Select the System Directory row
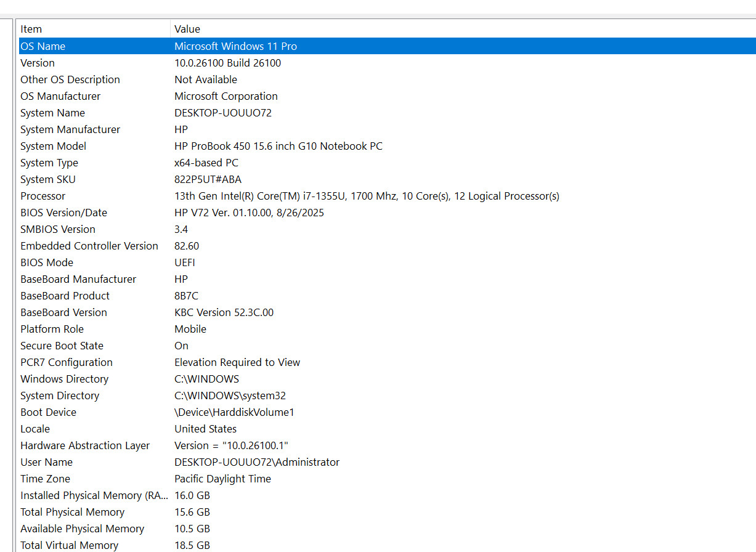756x552 pixels. [x=388, y=396]
